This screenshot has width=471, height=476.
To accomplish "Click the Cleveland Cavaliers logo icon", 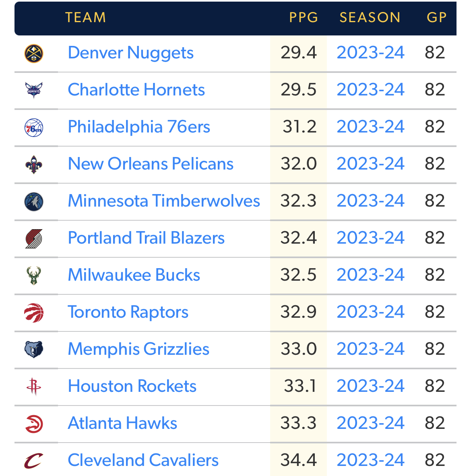I will tap(34, 461).
